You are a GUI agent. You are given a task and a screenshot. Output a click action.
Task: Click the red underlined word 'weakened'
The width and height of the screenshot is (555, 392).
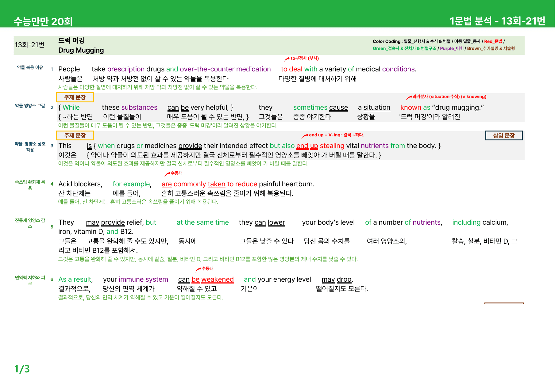coord(218,280)
